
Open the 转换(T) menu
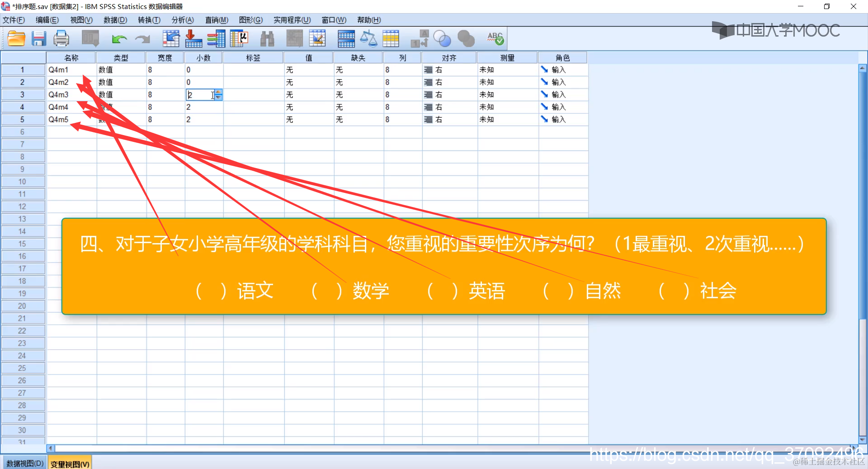149,20
